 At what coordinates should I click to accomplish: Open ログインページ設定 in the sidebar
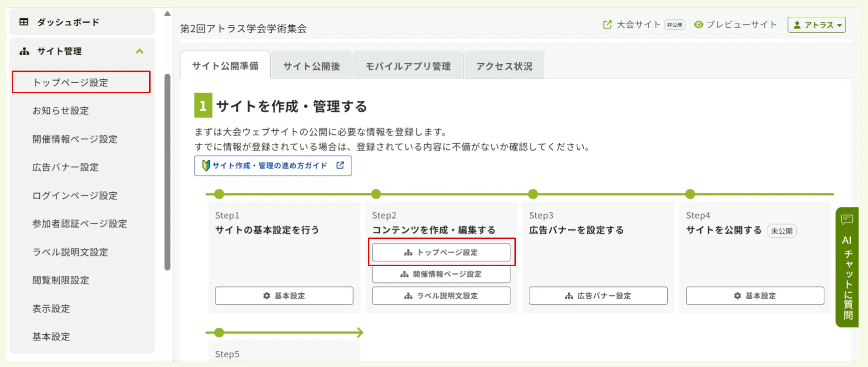click(x=75, y=195)
